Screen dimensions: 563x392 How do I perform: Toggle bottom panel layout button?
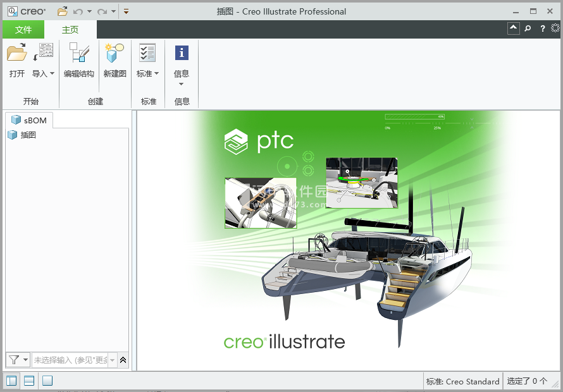(x=29, y=381)
